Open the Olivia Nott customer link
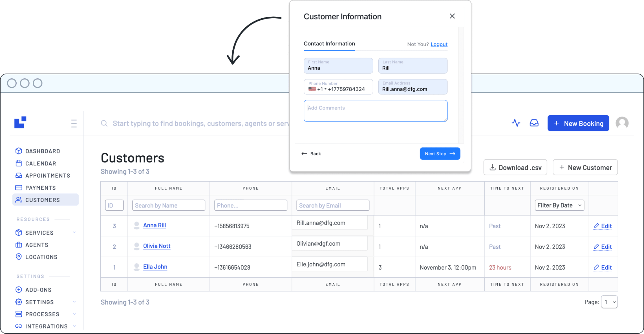The height and width of the screenshot is (334, 644). tap(157, 246)
